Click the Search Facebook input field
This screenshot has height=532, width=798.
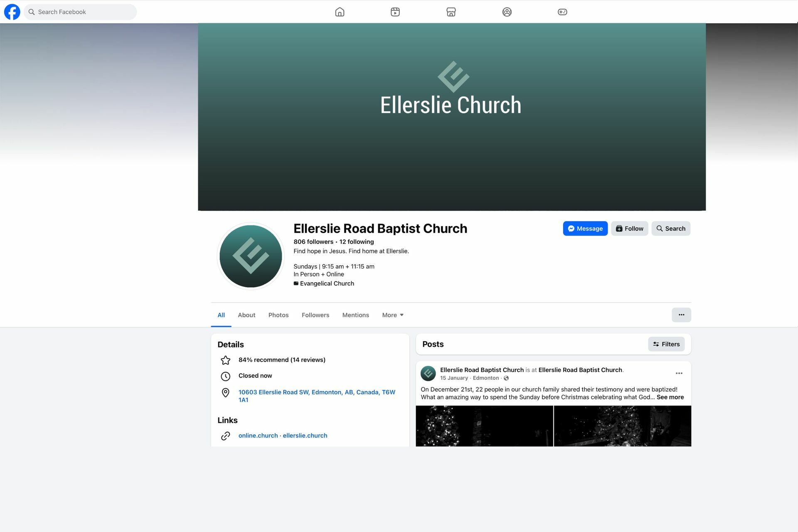80,12
